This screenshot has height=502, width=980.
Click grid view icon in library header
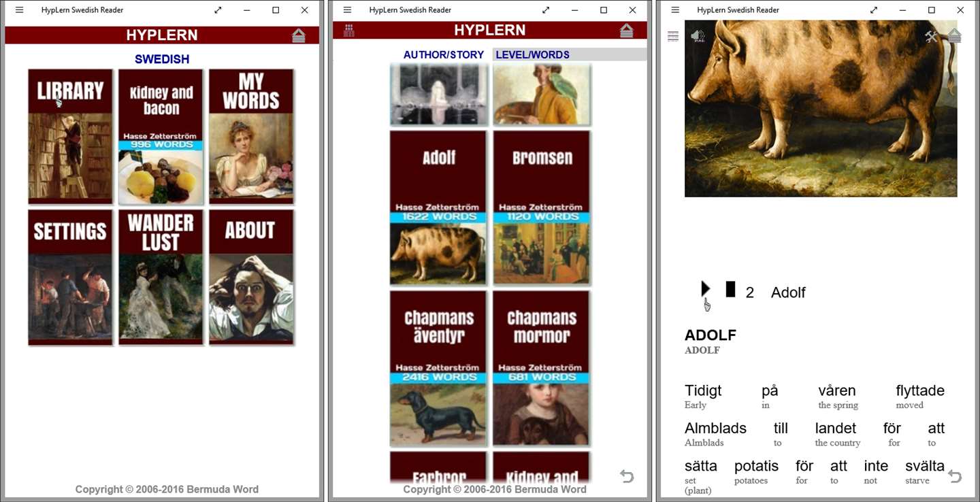349,30
